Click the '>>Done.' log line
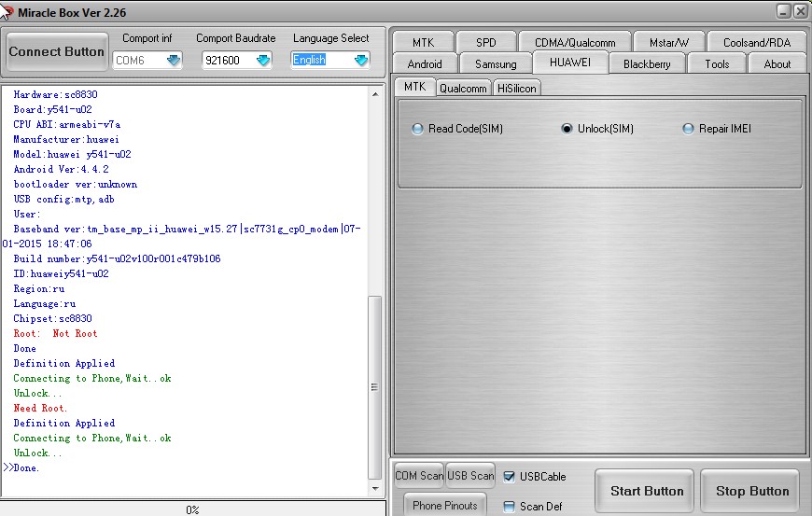 pos(21,467)
